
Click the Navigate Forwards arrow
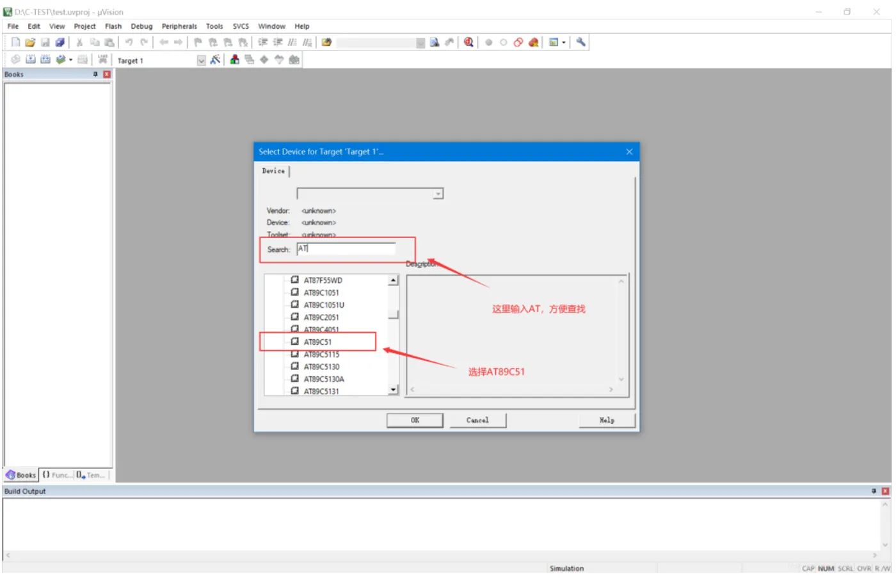coord(179,42)
